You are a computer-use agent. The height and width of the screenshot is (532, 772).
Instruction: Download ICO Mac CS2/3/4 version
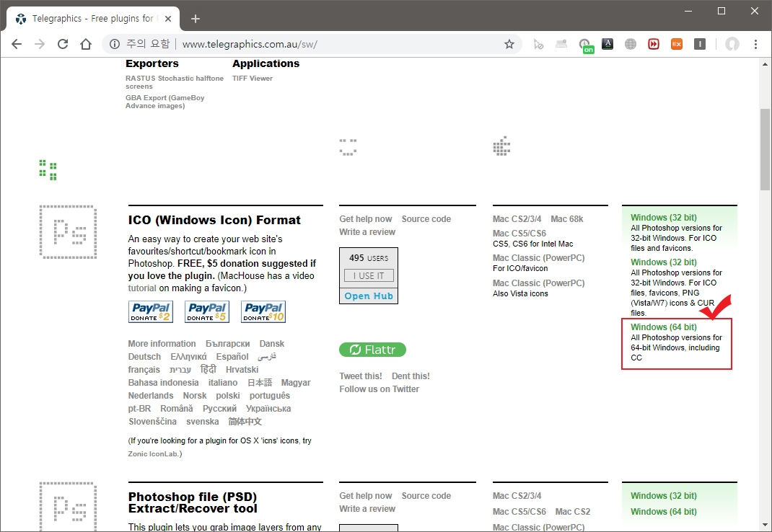517,219
